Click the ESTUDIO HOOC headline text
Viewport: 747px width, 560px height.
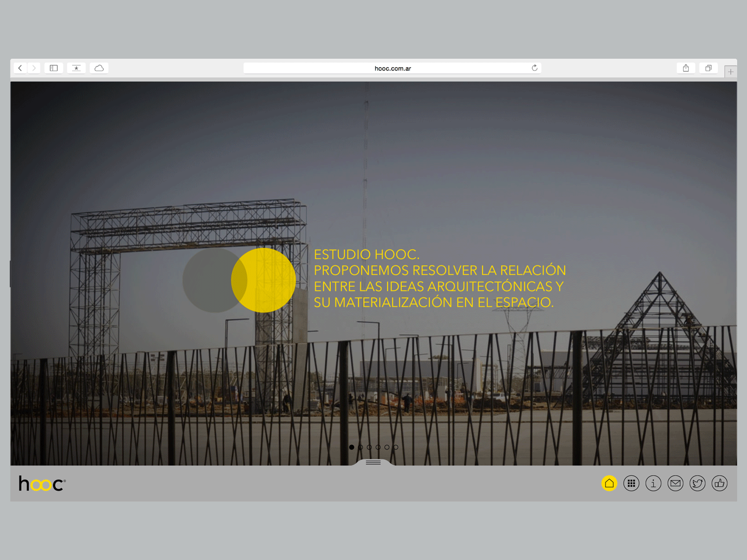366,255
